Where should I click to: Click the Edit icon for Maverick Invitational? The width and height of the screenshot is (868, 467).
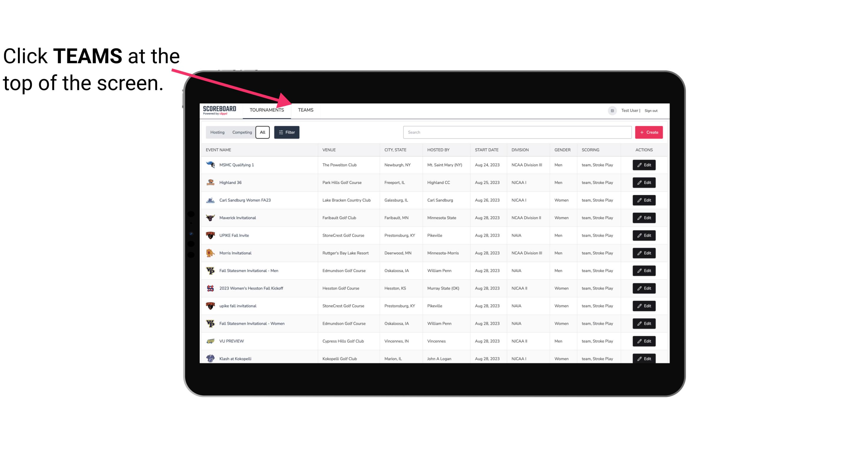644,217
